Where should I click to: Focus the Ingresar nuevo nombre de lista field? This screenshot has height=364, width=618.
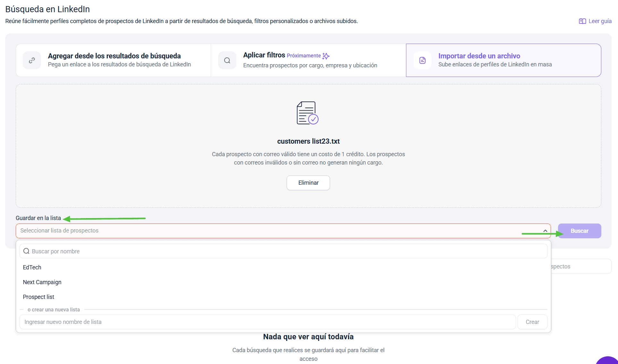(x=267, y=322)
